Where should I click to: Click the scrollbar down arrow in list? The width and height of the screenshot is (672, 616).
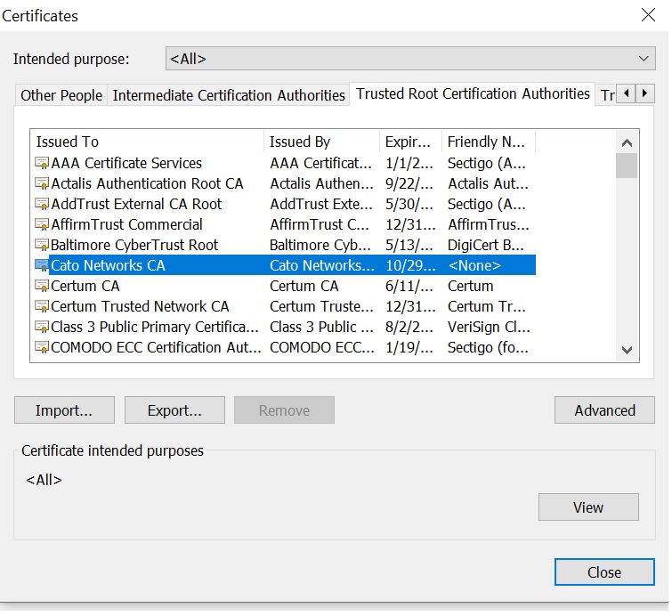627,350
